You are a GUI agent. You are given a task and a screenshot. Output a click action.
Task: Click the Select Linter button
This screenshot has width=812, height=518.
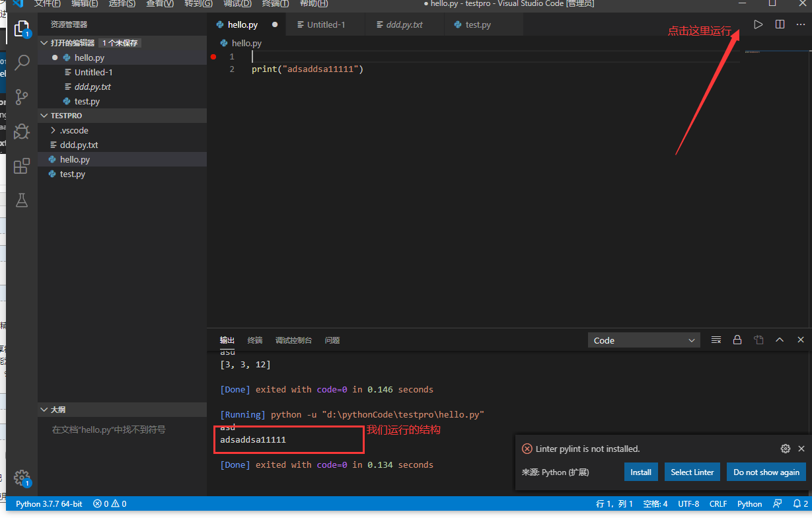click(692, 472)
